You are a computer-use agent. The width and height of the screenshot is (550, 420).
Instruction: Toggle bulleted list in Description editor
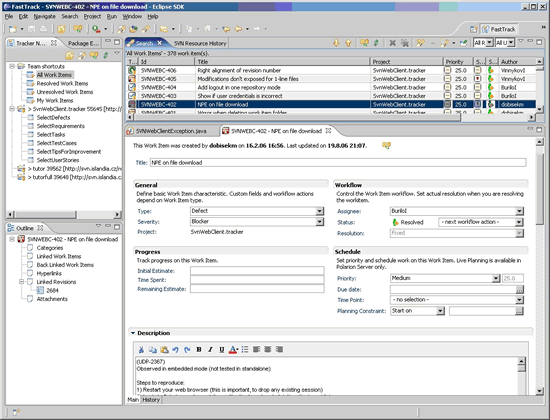[245, 349]
